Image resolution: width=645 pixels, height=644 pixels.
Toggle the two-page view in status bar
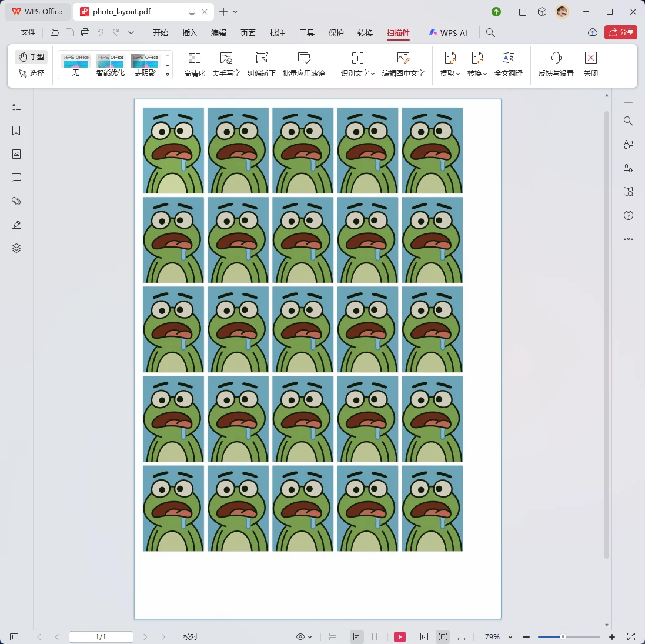(x=376, y=637)
